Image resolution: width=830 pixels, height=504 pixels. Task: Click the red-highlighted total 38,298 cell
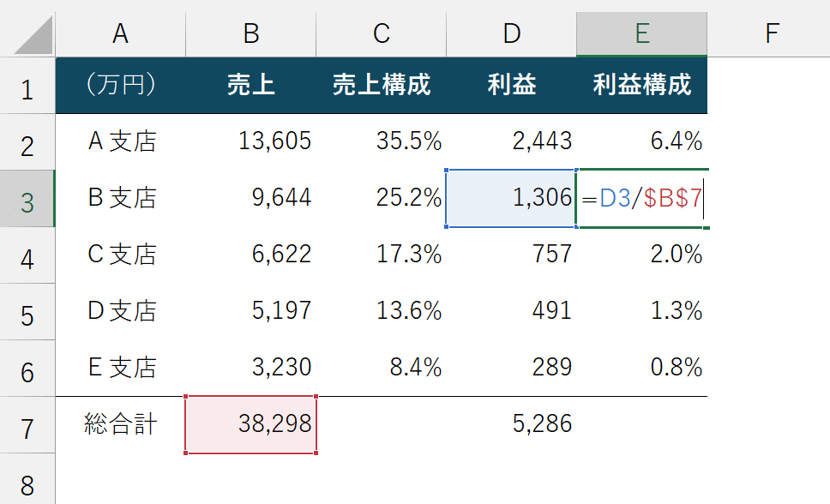point(251,425)
